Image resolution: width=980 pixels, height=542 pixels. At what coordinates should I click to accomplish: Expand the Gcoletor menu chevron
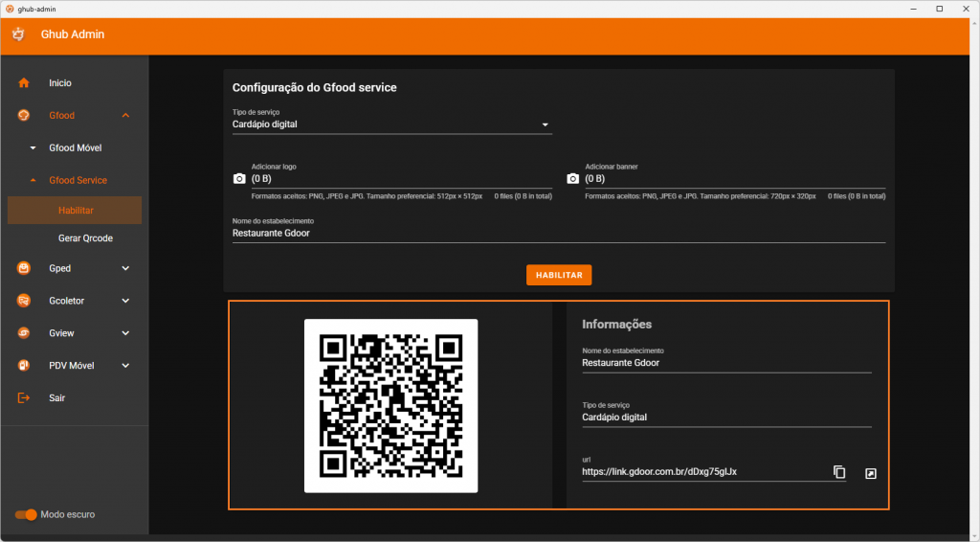125,301
